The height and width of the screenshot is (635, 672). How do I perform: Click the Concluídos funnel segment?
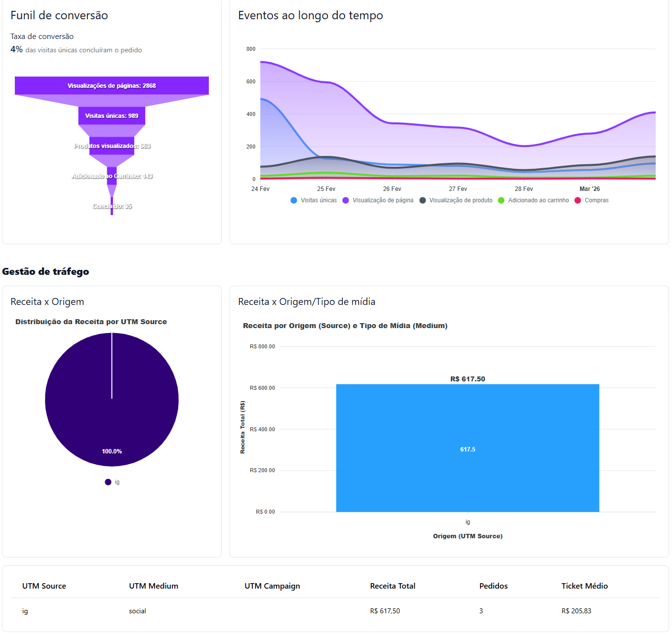(x=112, y=206)
